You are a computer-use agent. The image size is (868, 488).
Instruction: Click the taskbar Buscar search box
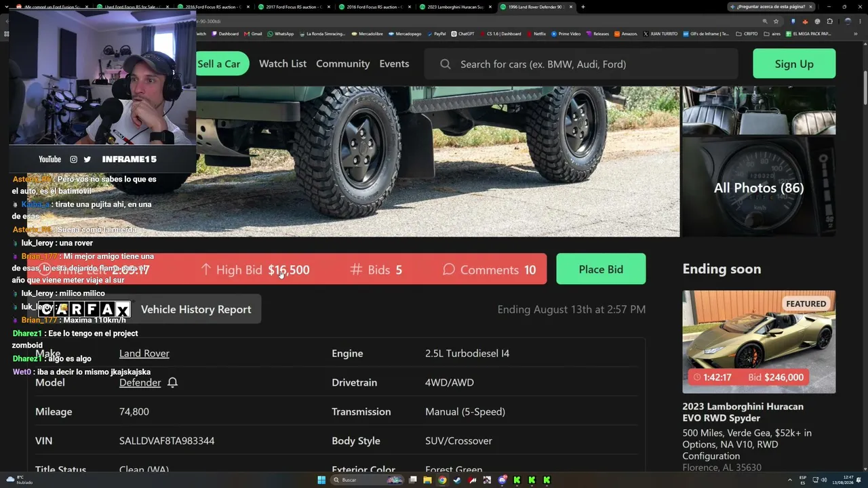pyautogui.click(x=368, y=480)
